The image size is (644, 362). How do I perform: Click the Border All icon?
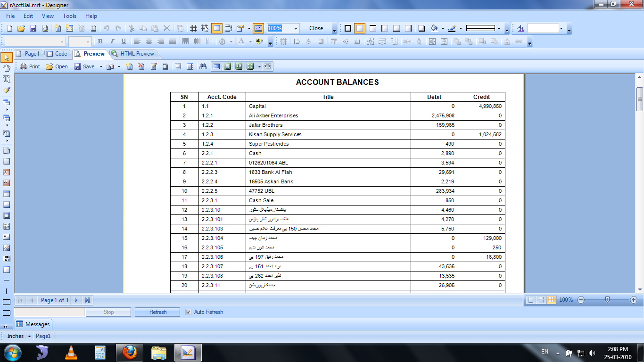click(x=348, y=28)
